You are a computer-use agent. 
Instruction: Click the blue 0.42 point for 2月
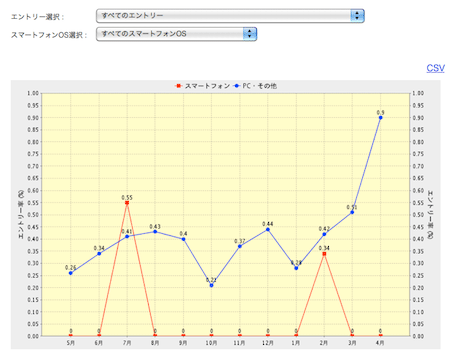pos(324,234)
